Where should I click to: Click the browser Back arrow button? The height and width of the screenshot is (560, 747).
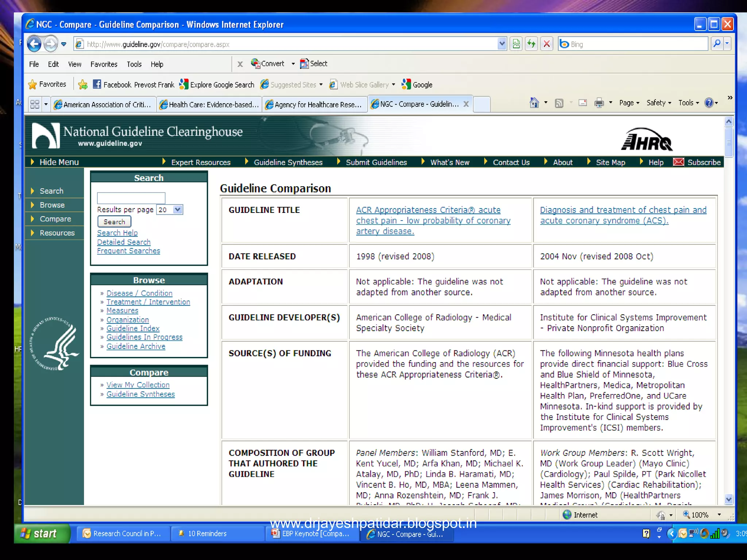click(34, 44)
